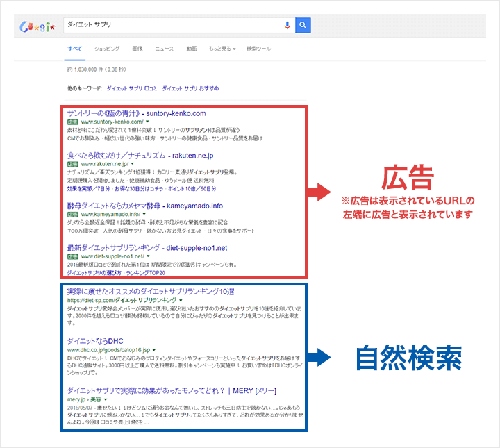The image size is (500, 448).
Task: Open 検索ツール options
Action: pos(258,49)
